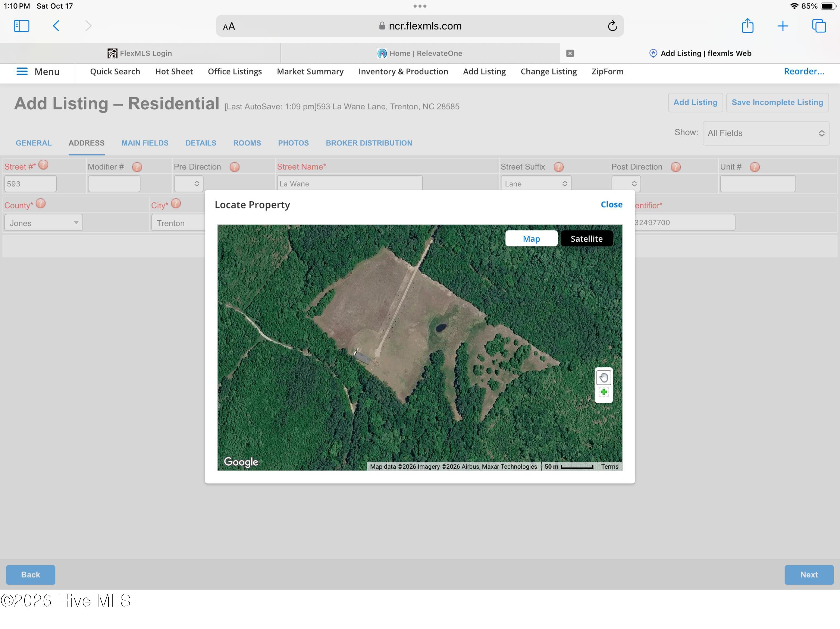Click the Street # input field

30,184
